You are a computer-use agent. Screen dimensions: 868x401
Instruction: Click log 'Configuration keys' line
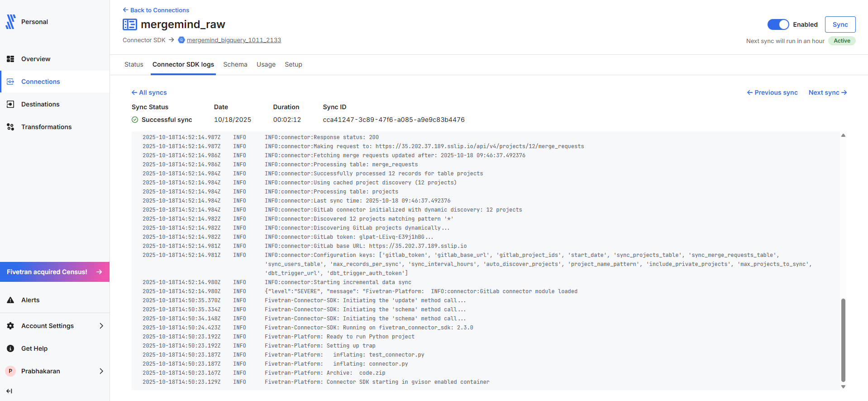(x=539, y=264)
